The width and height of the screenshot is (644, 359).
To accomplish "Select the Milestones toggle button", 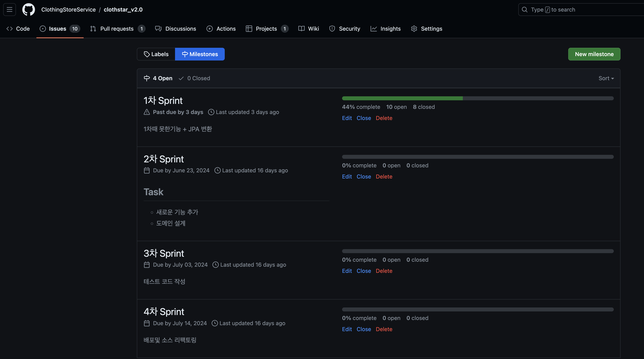I will coord(200,54).
